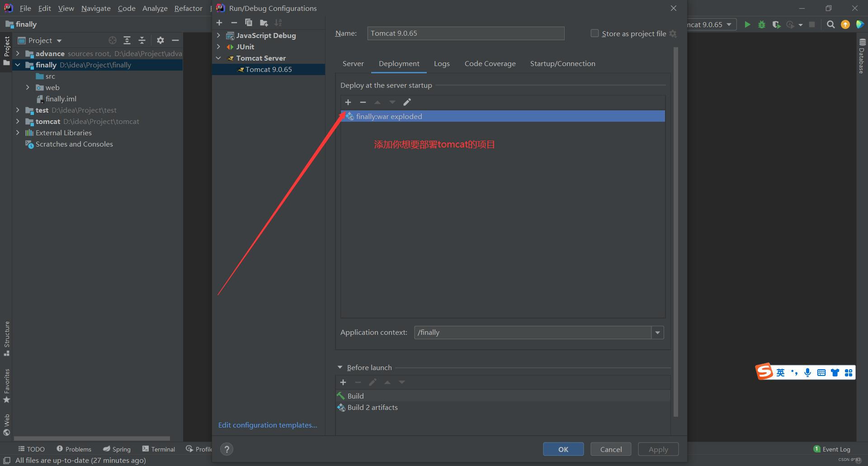
Task: Add a Before launch task
Action: (343, 382)
